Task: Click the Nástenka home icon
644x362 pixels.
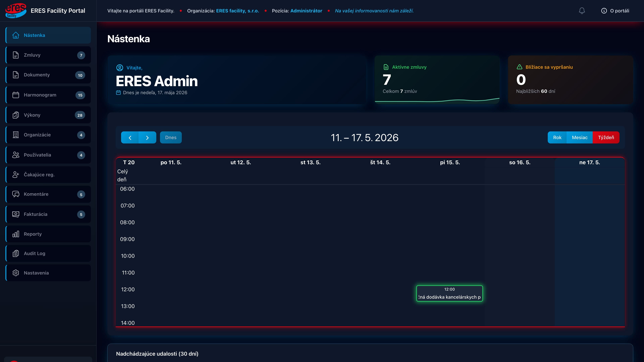Action: click(16, 35)
